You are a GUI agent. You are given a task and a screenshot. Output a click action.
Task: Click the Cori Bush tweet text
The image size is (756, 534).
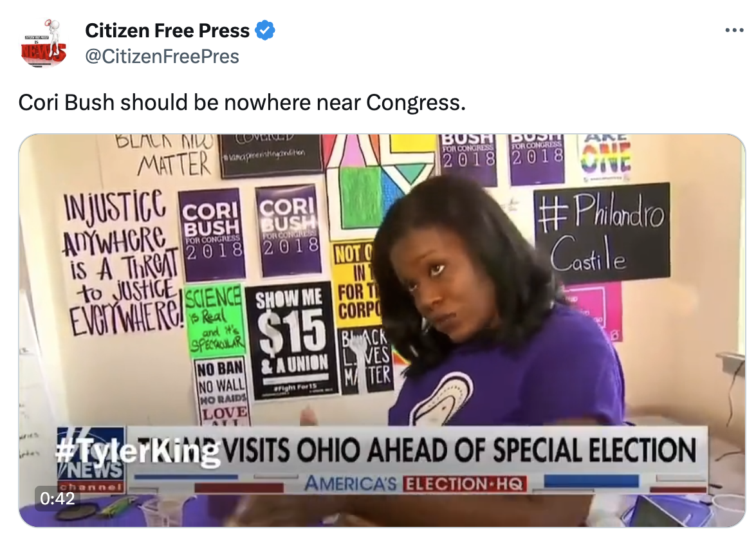point(242,102)
